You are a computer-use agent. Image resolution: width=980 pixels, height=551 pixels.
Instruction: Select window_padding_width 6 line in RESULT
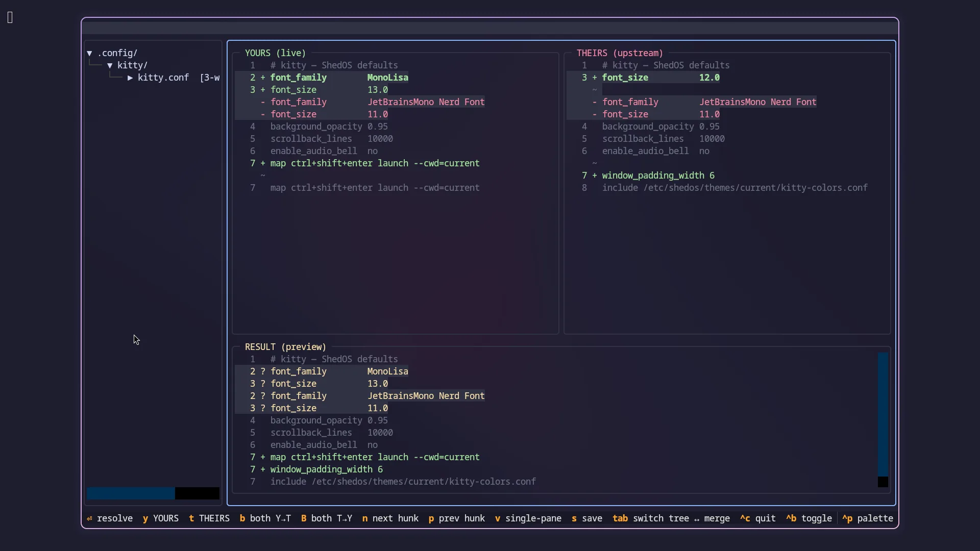tap(316, 469)
